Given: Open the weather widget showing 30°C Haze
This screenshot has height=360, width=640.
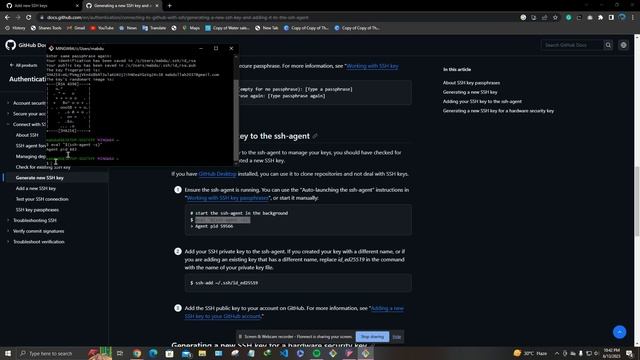Looking at the screenshot, I should 531,353.
